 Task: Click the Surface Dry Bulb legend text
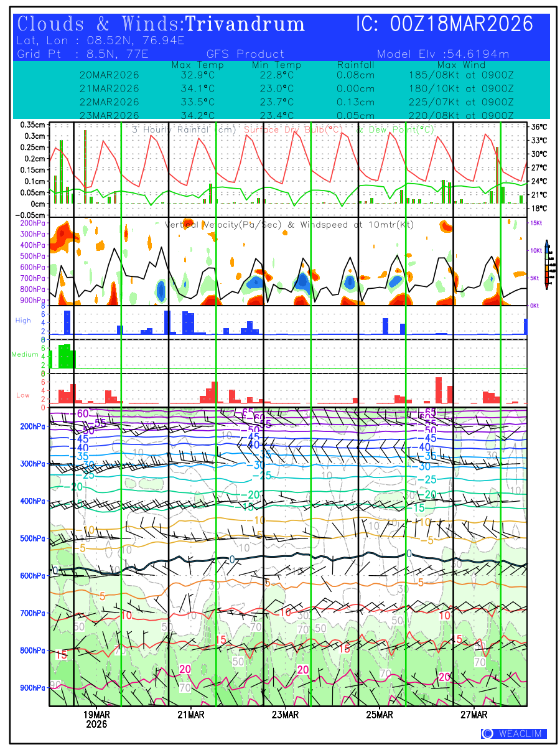[293, 129]
